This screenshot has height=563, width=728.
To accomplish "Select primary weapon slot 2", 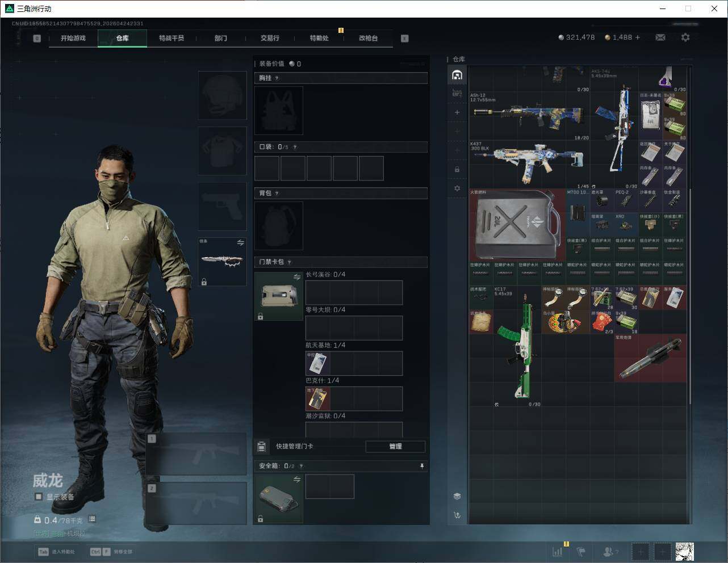I will coord(196,503).
